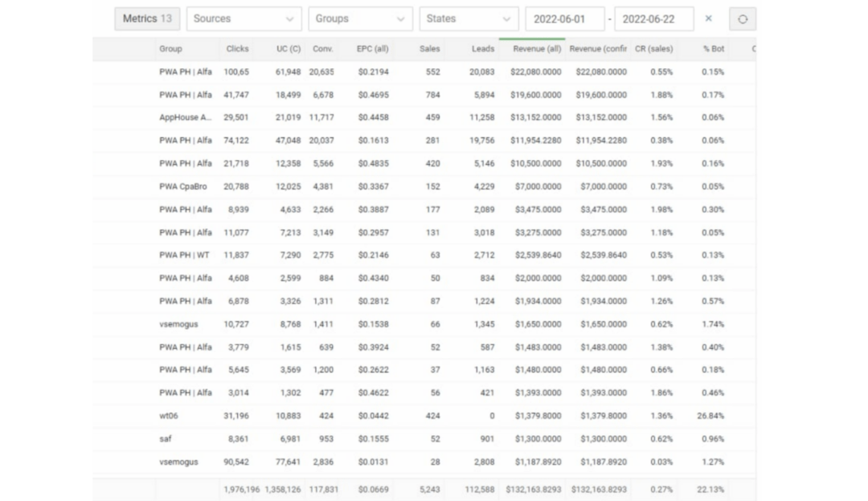Select the saf group row
This screenshot has width=868, height=501.
tap(166, 439)
